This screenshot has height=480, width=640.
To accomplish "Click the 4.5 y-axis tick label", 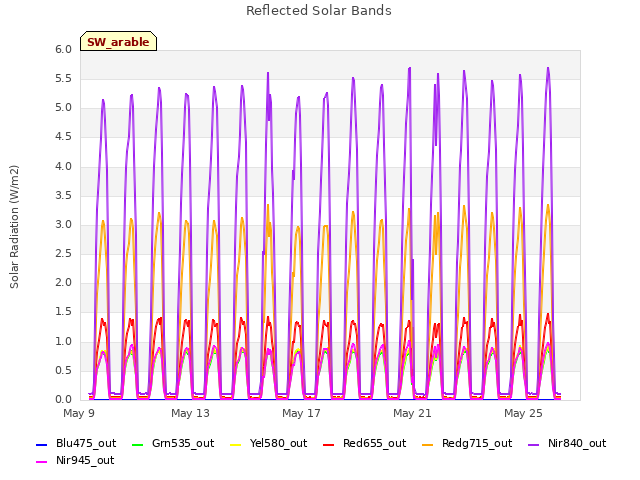I will (63, 137).
